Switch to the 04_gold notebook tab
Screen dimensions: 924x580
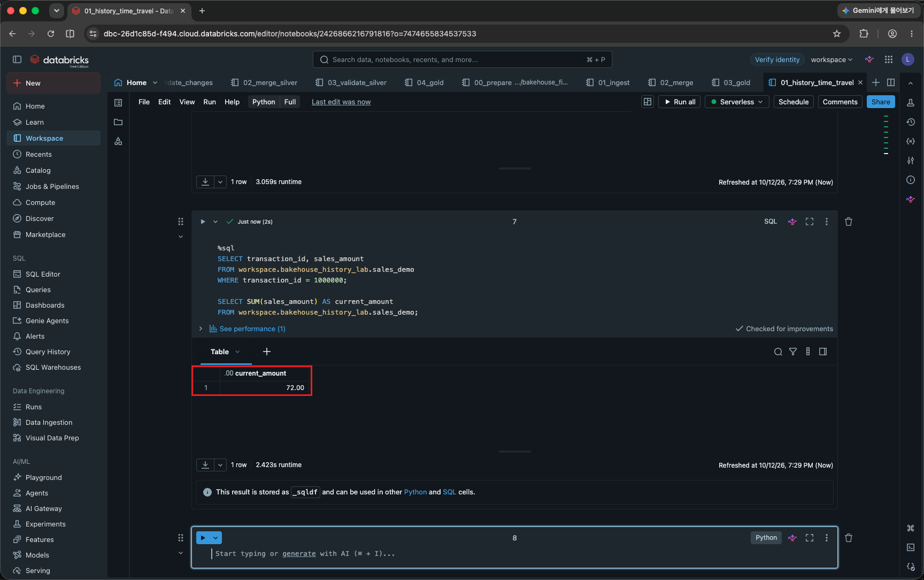[x=424, y=82]
